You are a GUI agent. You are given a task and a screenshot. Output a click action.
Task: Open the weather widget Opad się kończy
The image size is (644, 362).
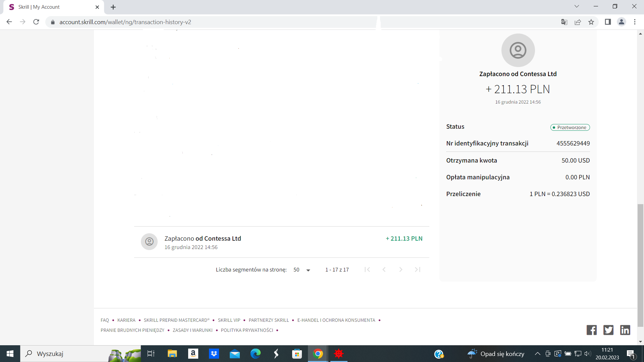pyautogui.click(x=496, y=354)
